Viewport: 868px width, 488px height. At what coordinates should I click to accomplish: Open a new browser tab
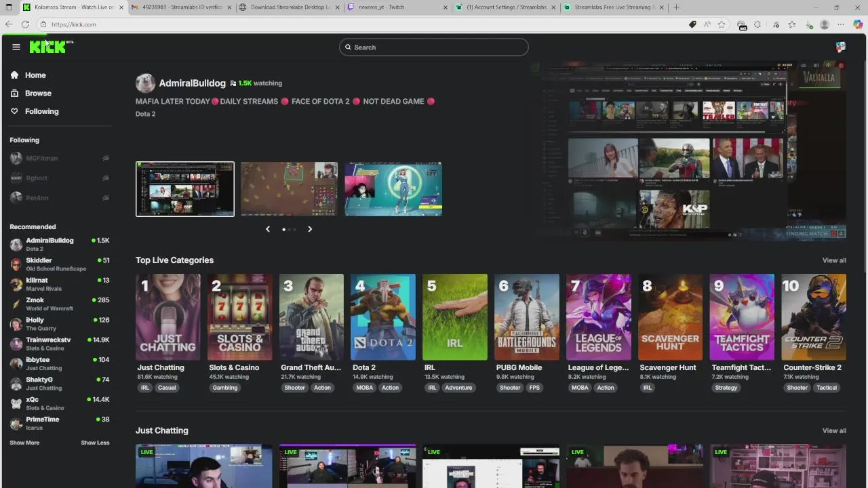coord(676,7)
